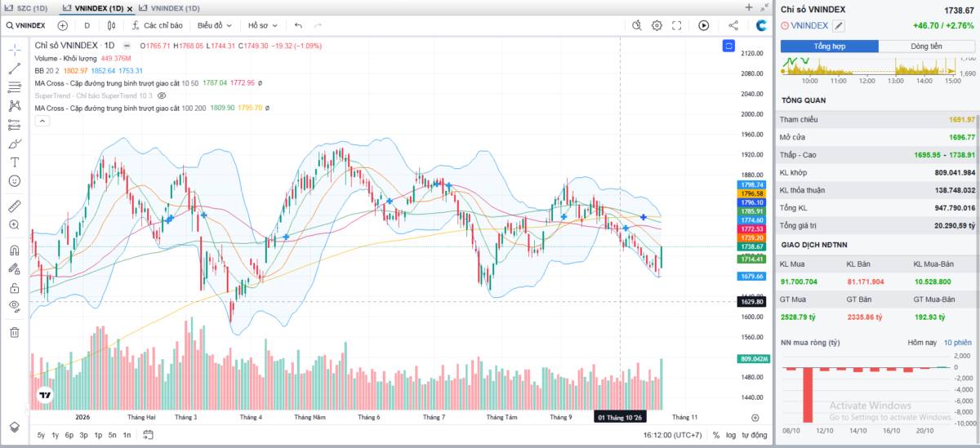Close the active VNINDEX (1D) tab
This screenshot has width=980, height=448.
click(129, 8)
